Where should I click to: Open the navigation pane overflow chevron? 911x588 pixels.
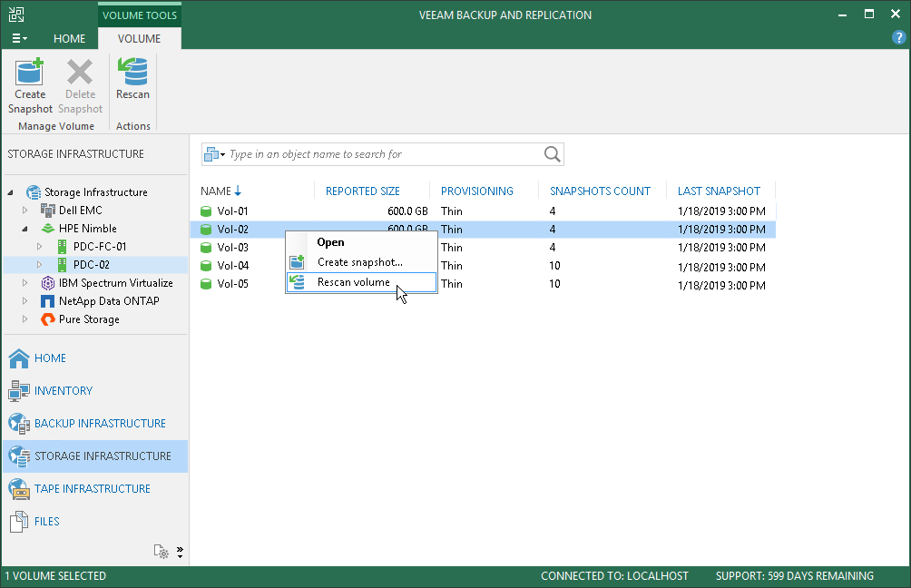click(180, 552)
